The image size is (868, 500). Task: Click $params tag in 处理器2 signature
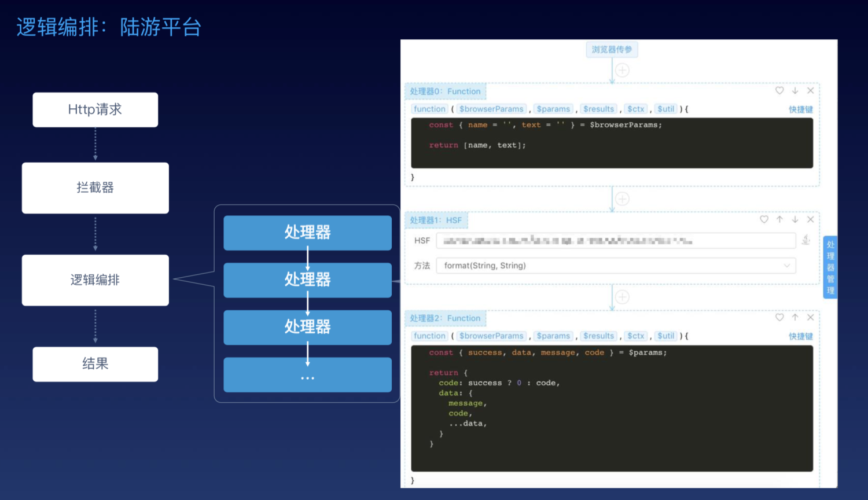click(553, 336)
